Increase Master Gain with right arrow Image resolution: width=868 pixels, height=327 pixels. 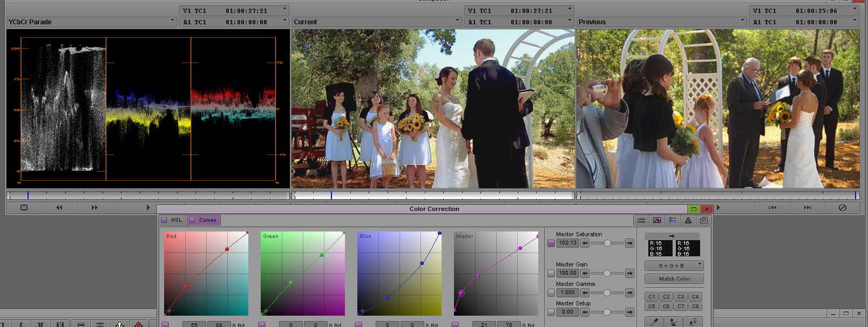point(629,274)
